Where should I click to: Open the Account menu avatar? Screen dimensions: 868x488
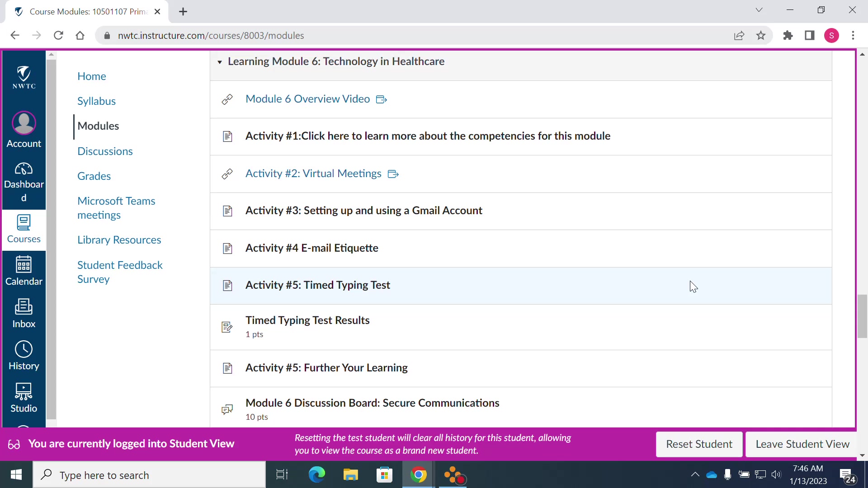[x=24, y=123]
